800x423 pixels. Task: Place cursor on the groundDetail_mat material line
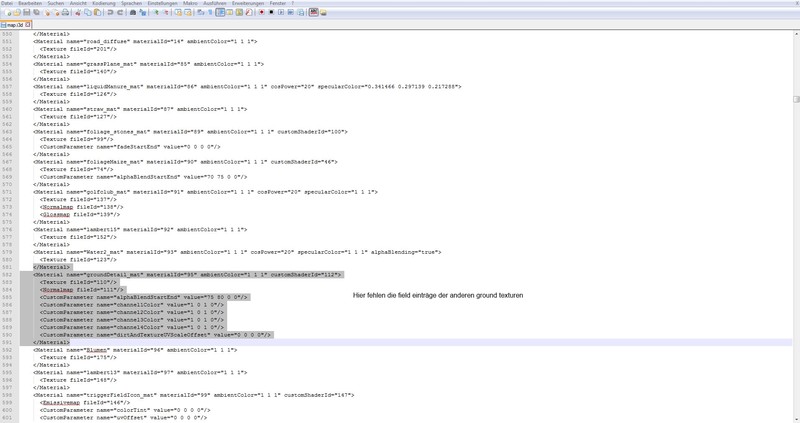187,275
